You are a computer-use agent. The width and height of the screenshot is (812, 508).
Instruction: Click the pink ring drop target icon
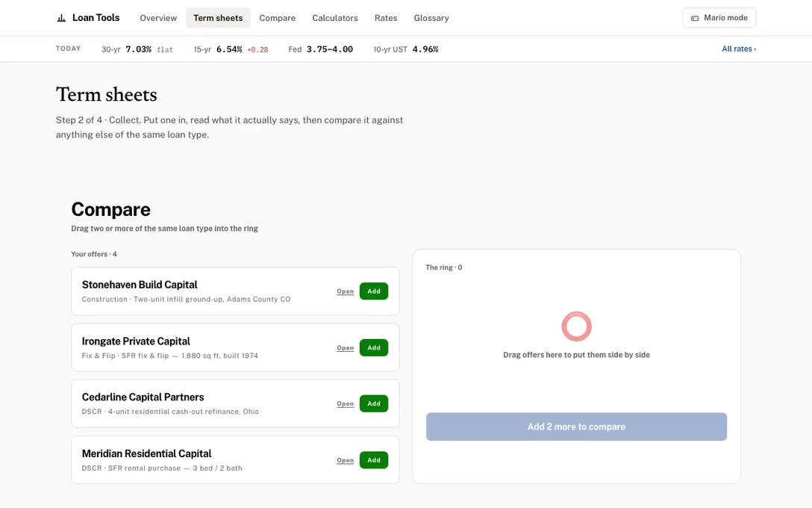click(x=576, y=326)
